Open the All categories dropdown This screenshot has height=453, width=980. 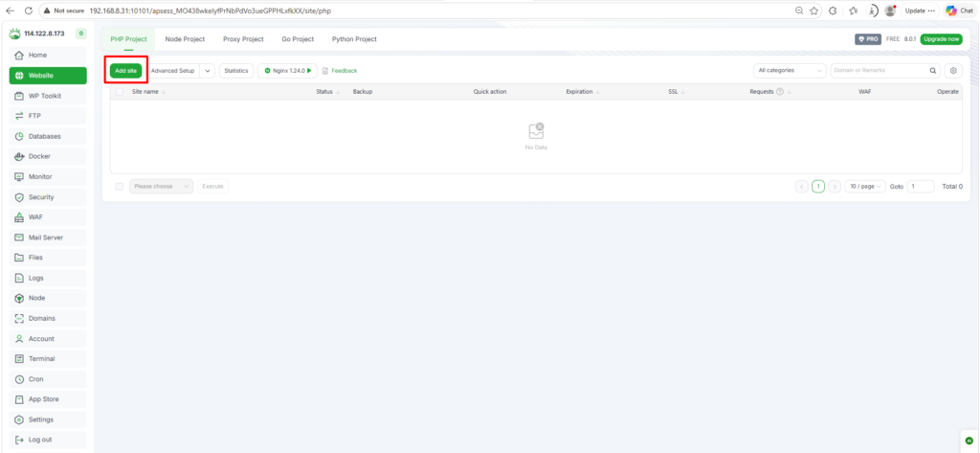[790, 70]
